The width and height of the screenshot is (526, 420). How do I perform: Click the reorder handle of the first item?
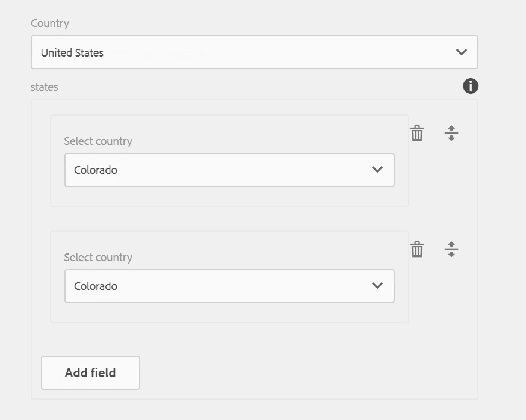click(451, 133)
